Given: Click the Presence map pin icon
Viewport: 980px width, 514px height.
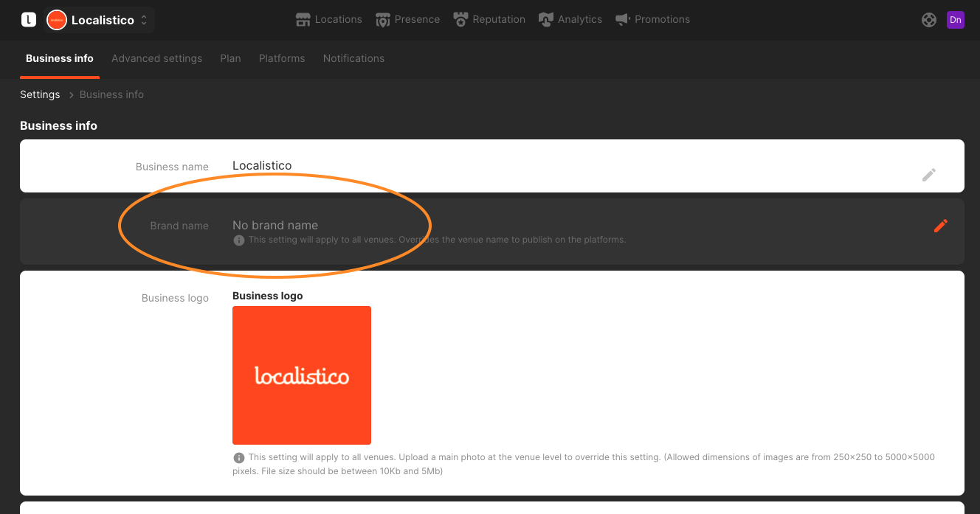Looking at the screenshot, I should point(382,20).
